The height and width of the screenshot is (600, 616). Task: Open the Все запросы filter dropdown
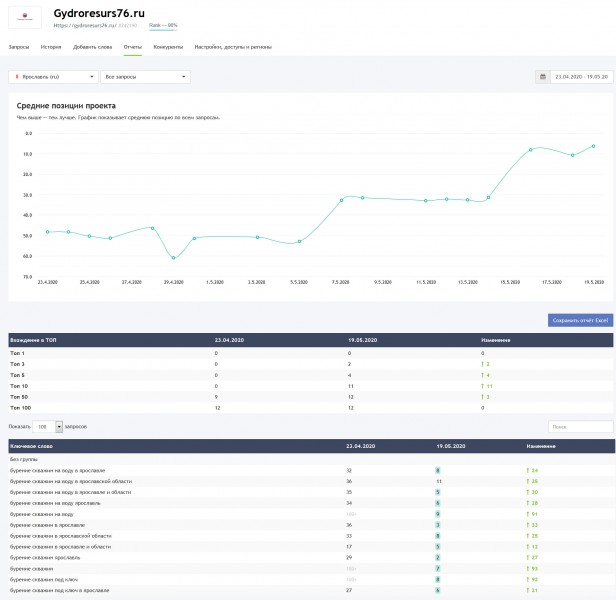tap(145, 77)
